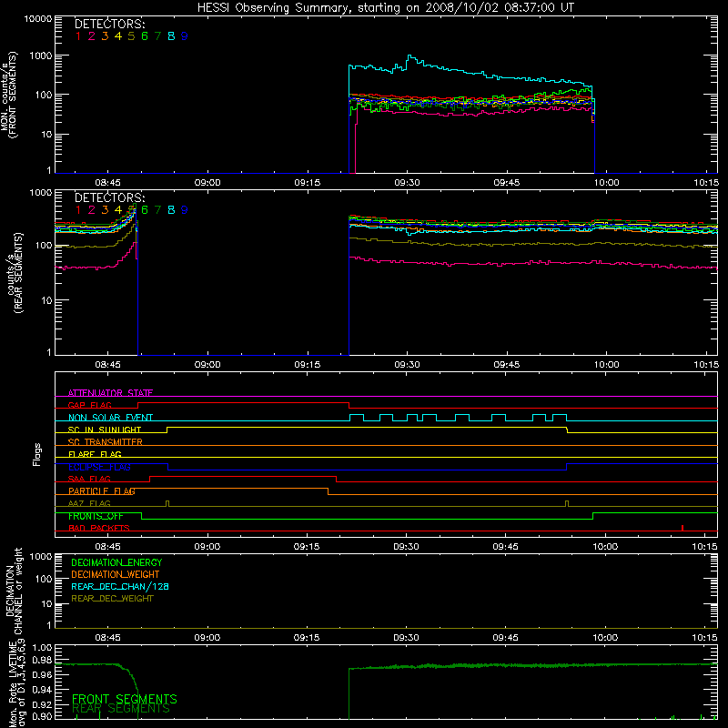The image size is (728, 728).
Task: Click '10:00' time tick under front segments plot
Action: click(606, 183)
